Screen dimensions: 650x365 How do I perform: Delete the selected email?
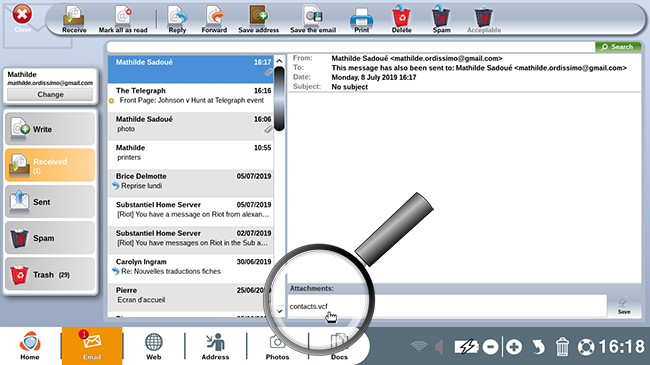click(x=401, y=19)
